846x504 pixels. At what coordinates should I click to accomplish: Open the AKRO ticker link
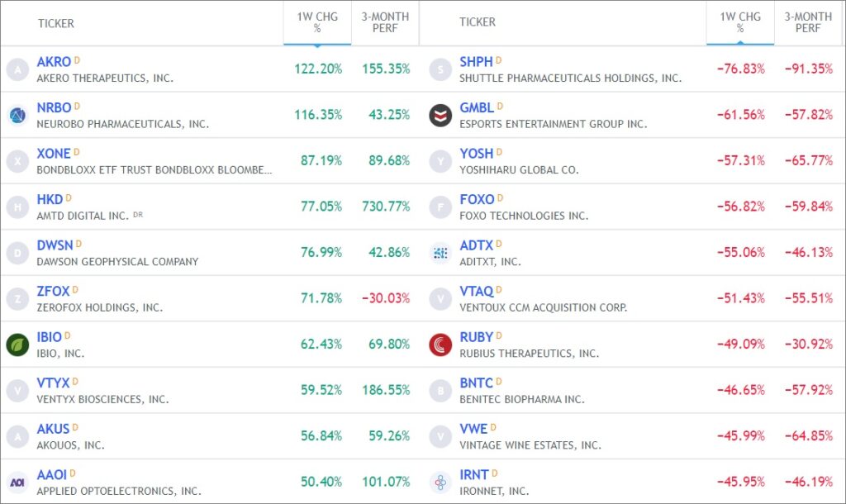[54, 62]
